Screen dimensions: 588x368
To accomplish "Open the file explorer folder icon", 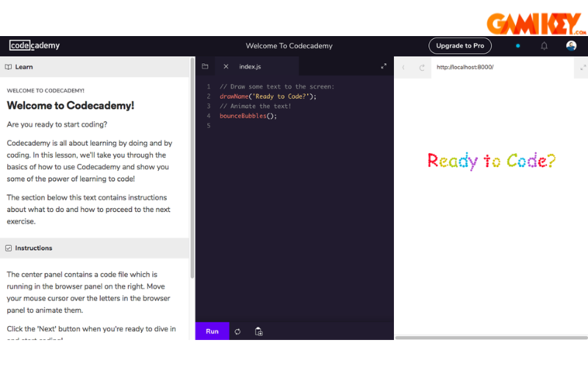I will (x=205, y=66).
